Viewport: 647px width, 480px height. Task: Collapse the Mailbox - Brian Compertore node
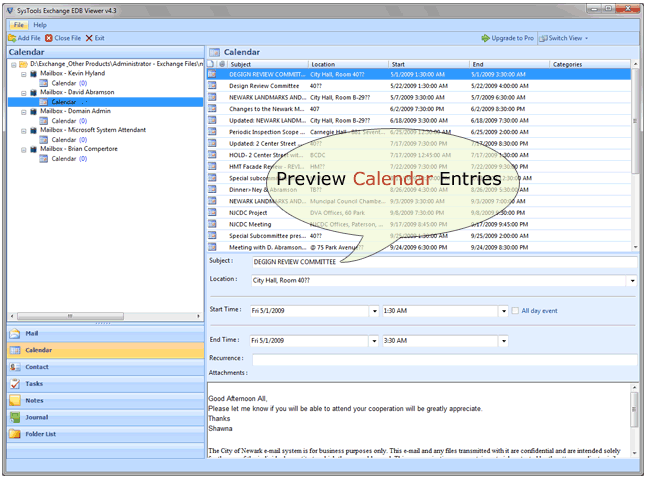coord(24,150)
